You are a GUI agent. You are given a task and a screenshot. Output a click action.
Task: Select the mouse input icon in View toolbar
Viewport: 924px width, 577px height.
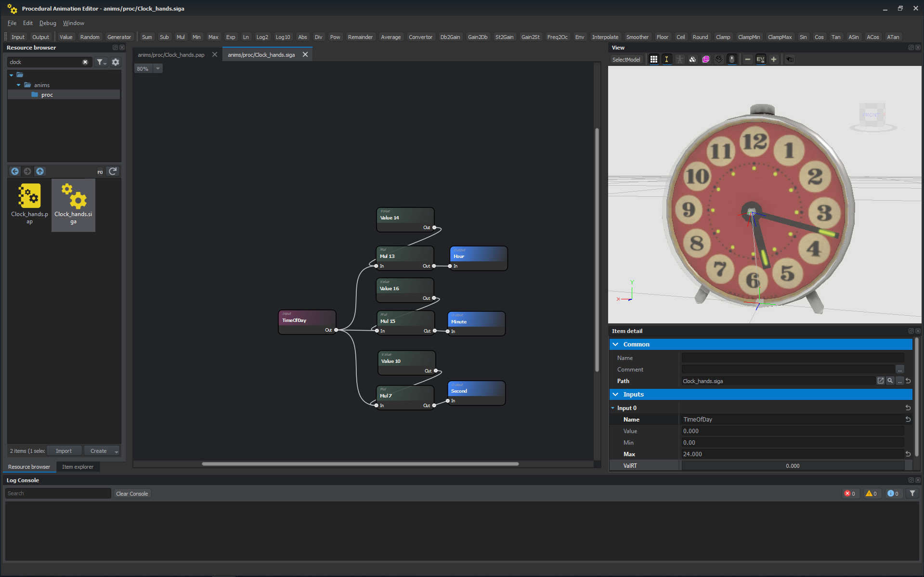[732, 59]
